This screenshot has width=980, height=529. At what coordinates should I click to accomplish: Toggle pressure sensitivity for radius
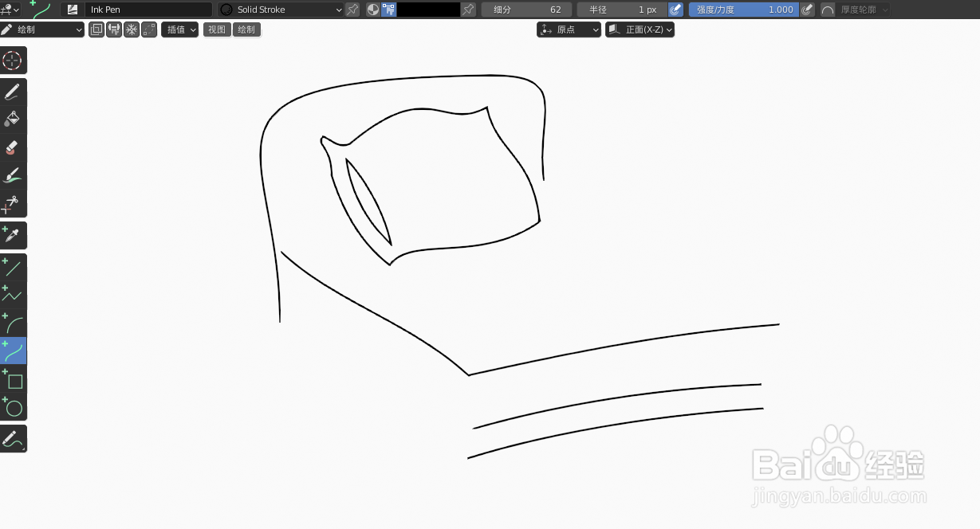click(675, 10)
